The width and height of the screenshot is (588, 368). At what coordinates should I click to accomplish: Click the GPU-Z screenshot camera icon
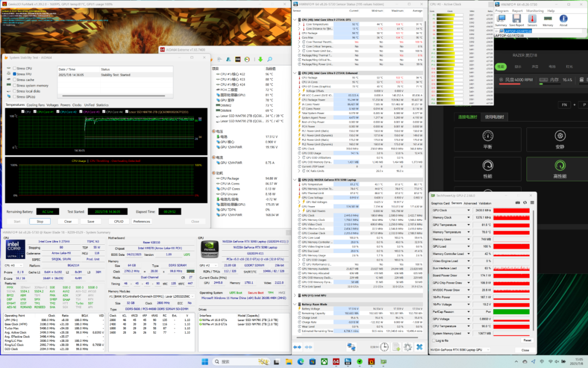tap(518, 203)
